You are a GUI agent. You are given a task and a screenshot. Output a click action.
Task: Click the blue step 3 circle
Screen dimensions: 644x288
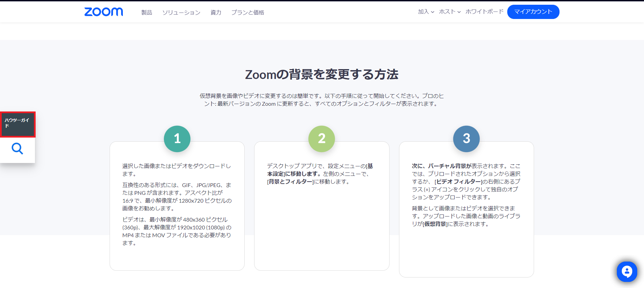[x=466, y=139]
